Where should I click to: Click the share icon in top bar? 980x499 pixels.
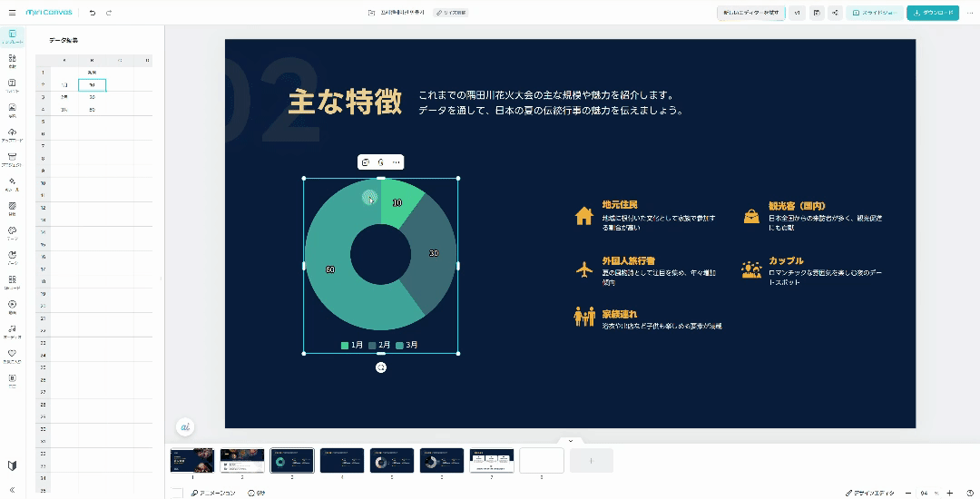point(835,13)
